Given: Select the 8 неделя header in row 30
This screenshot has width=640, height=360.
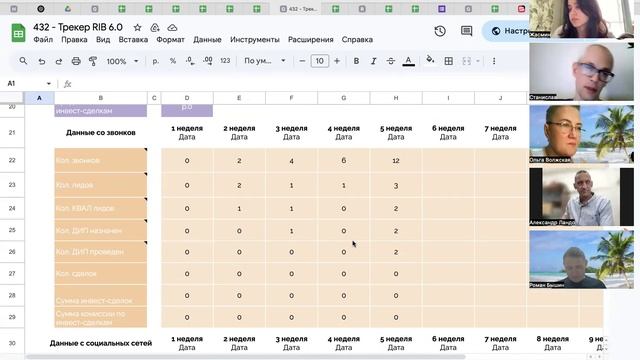Looking at the screenshot, I should 552,343.
